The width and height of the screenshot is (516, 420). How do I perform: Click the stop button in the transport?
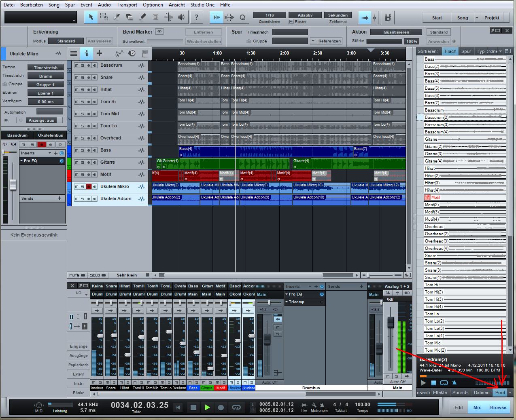[193, 407]
